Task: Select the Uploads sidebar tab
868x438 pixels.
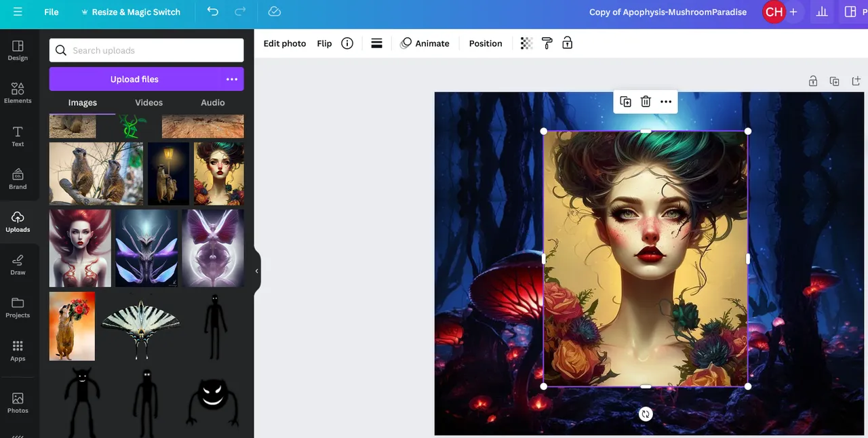Action: [18, 222]
